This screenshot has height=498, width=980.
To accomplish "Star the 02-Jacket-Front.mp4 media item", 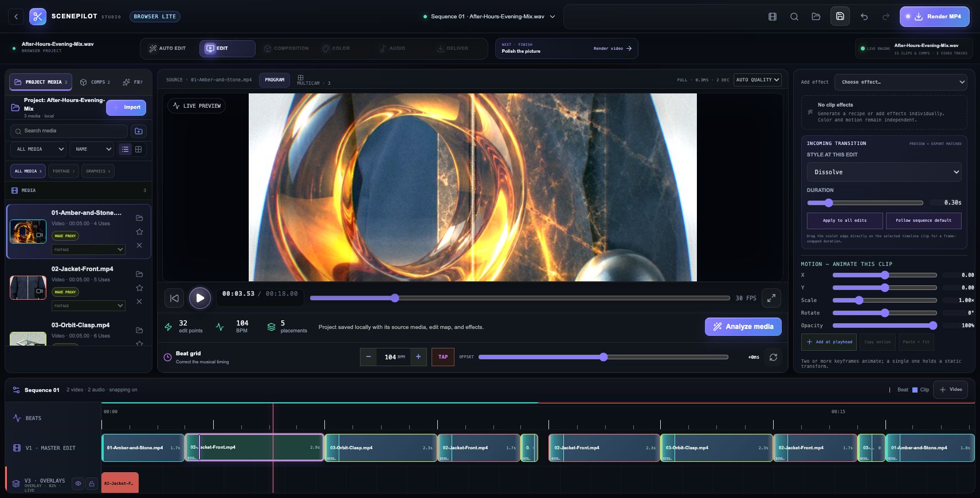I will click(x=139, y=288).
